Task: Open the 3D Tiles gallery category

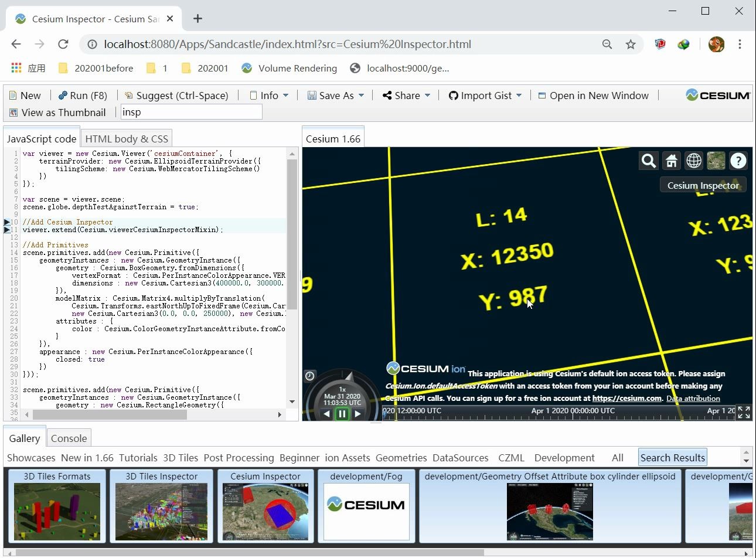Action: pos(181,458)
